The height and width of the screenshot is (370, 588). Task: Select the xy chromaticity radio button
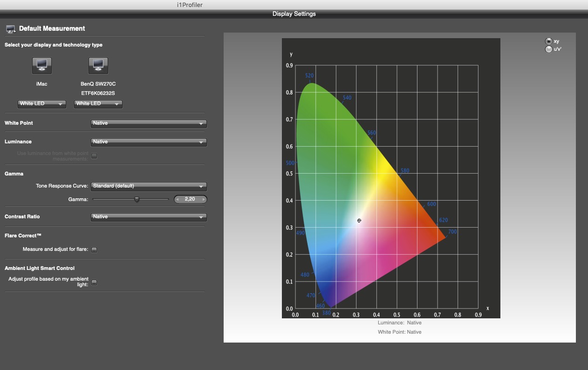coord(549,41)
